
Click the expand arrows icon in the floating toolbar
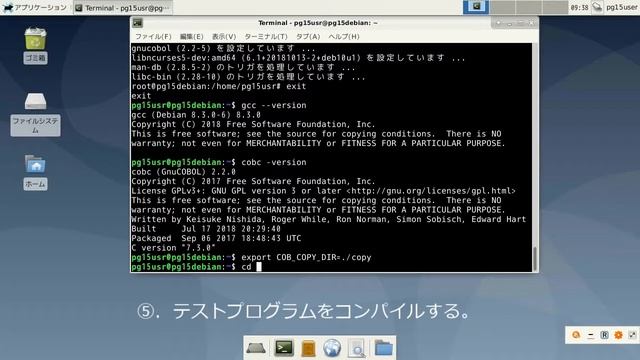pos(632,335)
